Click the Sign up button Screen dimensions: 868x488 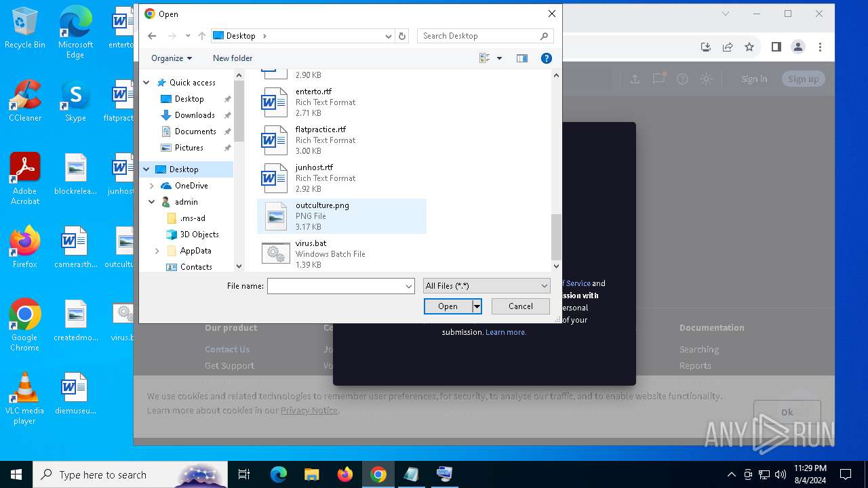(x=803, y=79)
